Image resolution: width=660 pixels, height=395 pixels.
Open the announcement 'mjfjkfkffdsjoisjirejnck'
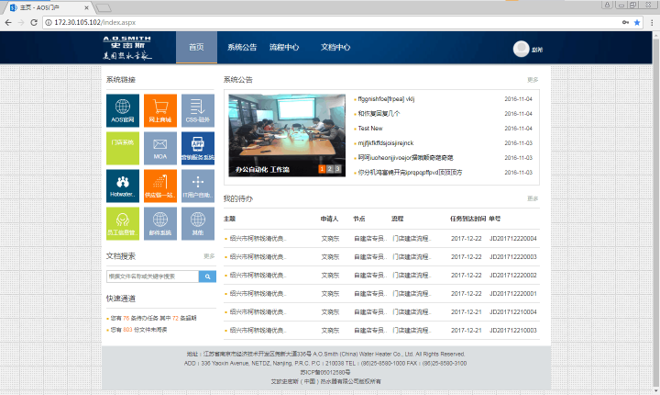(x=386, y=143)
